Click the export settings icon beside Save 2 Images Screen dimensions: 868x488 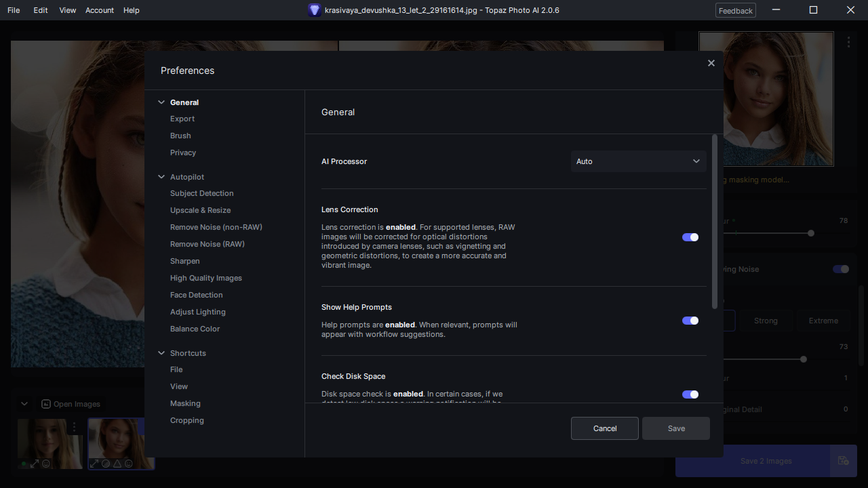pyautogui.click(x=843, y=461)
